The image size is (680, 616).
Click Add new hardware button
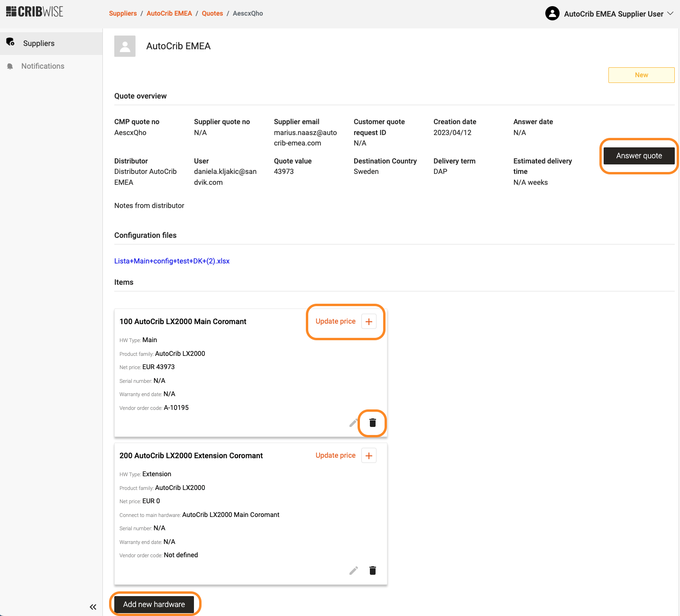pyautogui.click(x=154, y=605)
